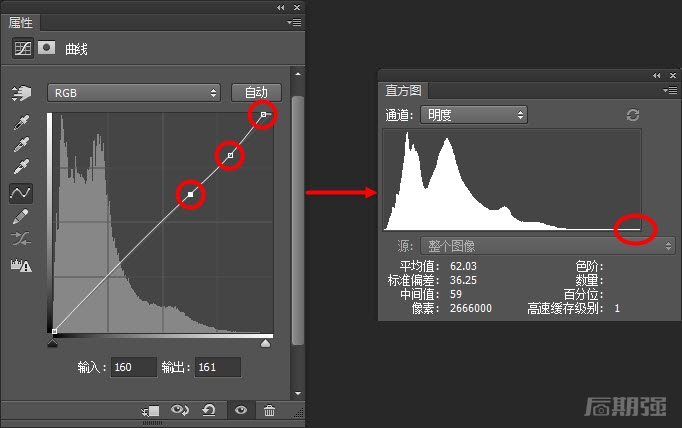Click the layer mask icon in Properties

coord(47,47)
